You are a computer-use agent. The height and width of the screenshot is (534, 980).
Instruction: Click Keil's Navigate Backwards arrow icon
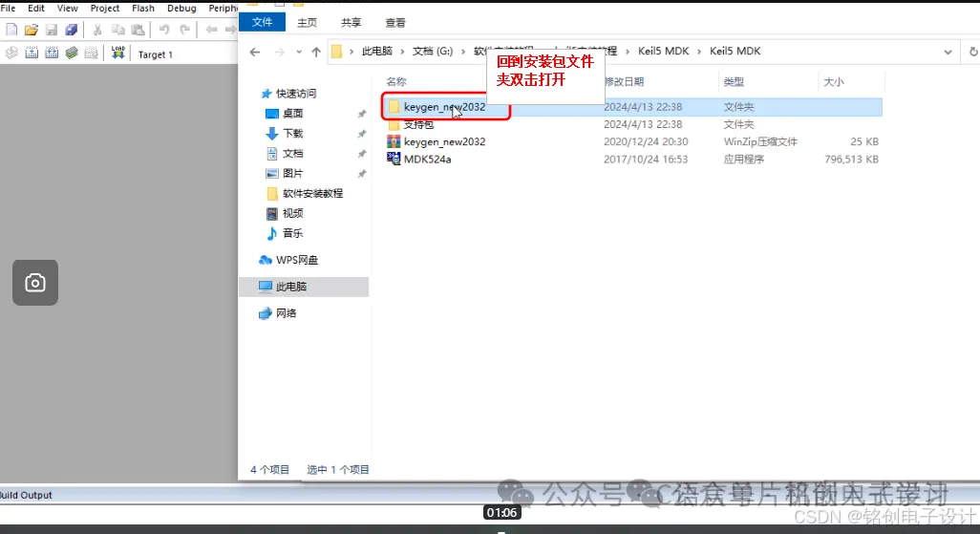tap(211, 30)
